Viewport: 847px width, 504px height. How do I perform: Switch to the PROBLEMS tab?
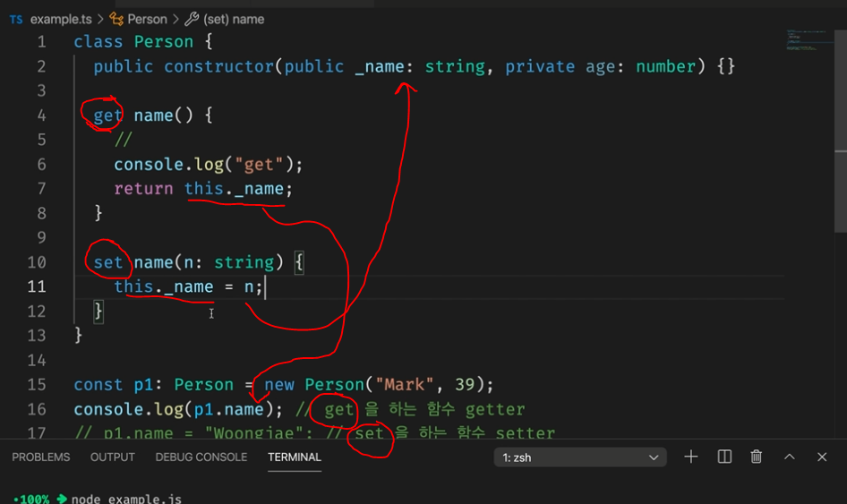coord(41,457)
